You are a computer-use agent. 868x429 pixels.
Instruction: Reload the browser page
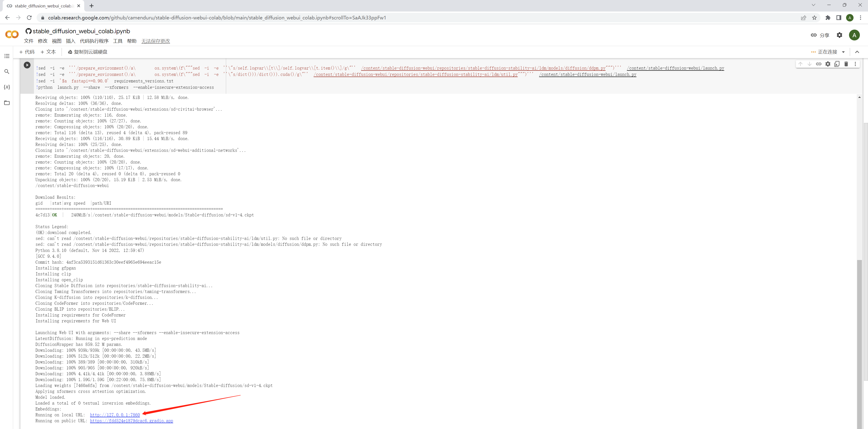[x=29, y=18]
